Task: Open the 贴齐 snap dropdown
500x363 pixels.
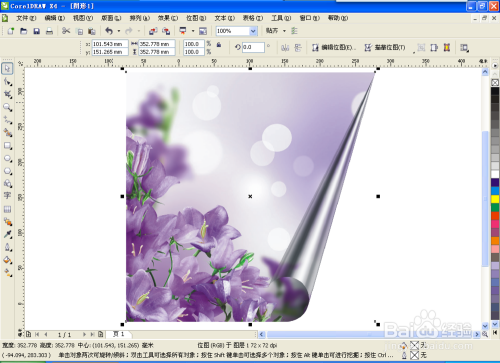Action: pyautogui.click(x=284, y=31)
